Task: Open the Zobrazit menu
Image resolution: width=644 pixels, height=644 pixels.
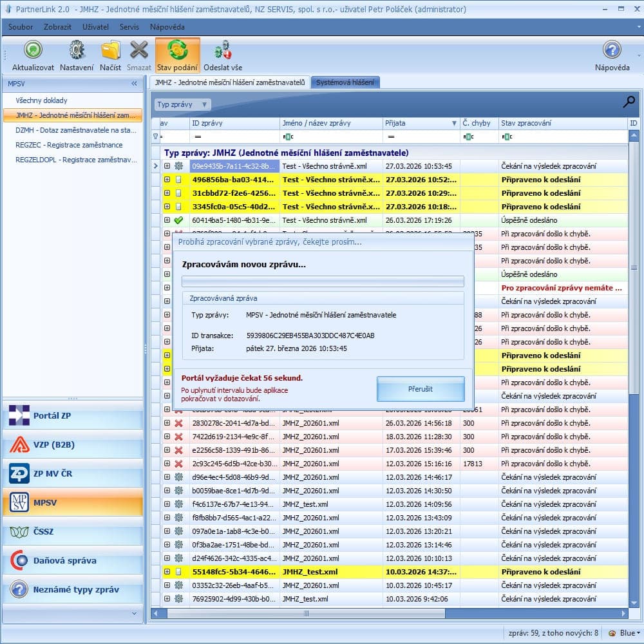Action: 57,27
